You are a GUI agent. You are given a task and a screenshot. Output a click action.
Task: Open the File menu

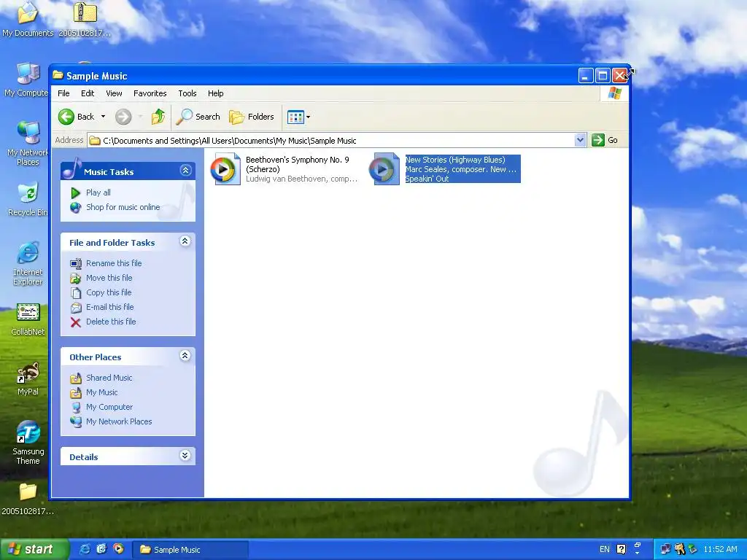tap(63, 93)
